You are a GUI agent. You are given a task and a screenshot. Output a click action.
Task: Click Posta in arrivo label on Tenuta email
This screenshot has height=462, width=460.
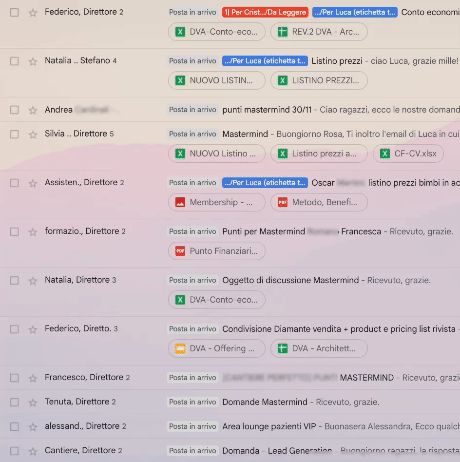click(x=193, y=402)
